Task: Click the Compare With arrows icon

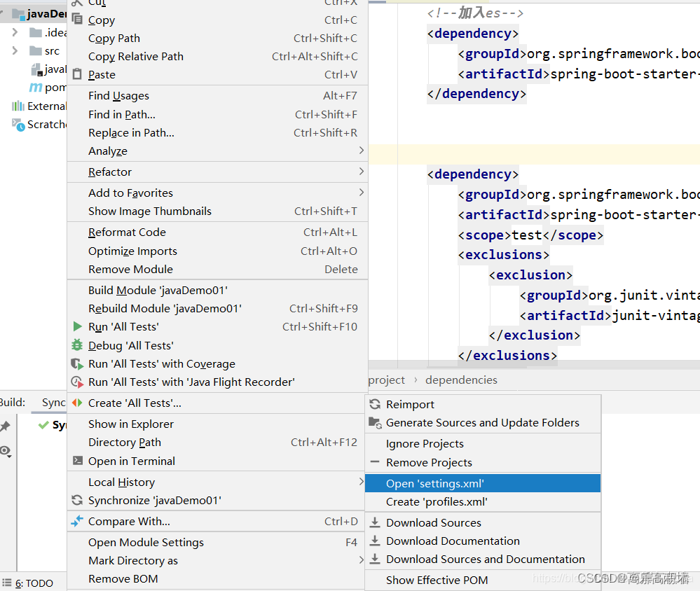Action: click(77, 520)
